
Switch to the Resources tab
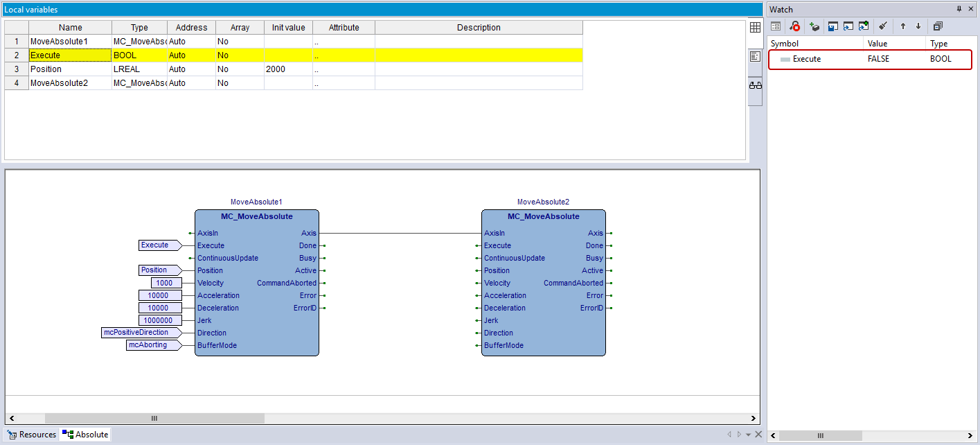pyautogui.click(x=32, y=435)
